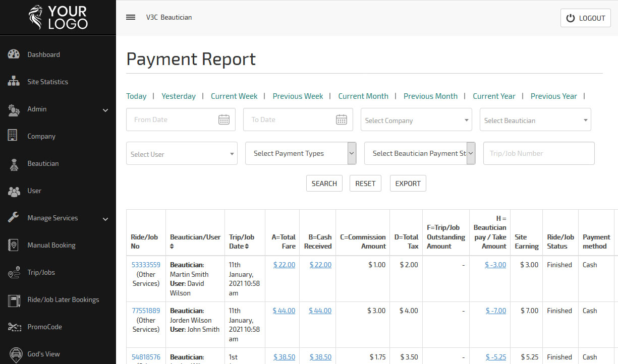Click total fare $ 44.00 link

click(x=284, y=311)
